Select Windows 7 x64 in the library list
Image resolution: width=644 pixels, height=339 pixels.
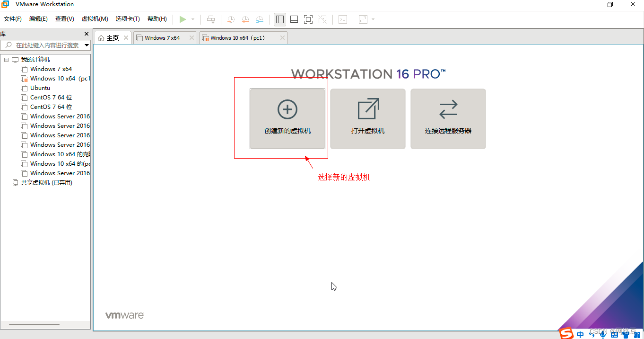51,69
